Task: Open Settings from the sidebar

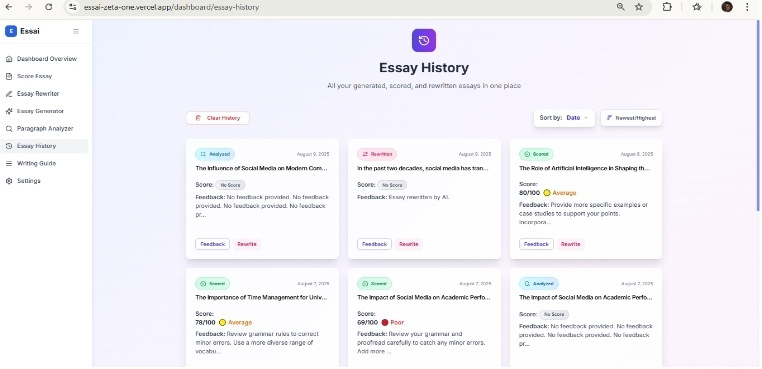Action: coord(45,181)
